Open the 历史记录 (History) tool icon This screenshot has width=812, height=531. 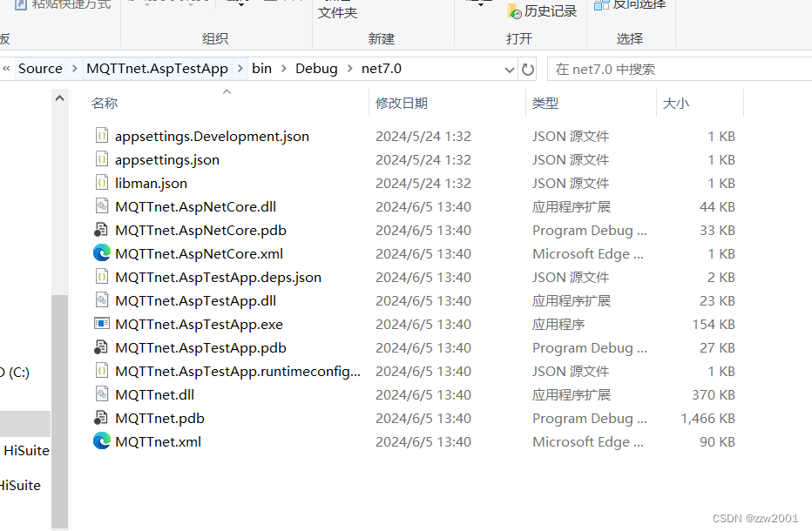[513, 11]
